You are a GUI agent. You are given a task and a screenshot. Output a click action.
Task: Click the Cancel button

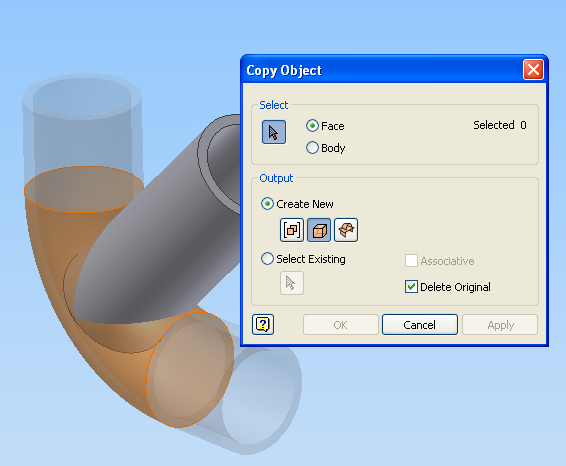point(420,325)
